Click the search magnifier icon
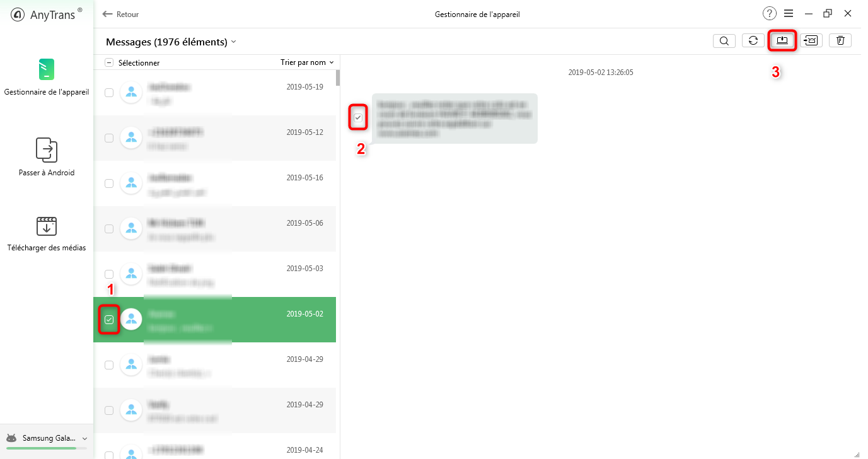Screen dimensions: 868x459 [724, 41]
